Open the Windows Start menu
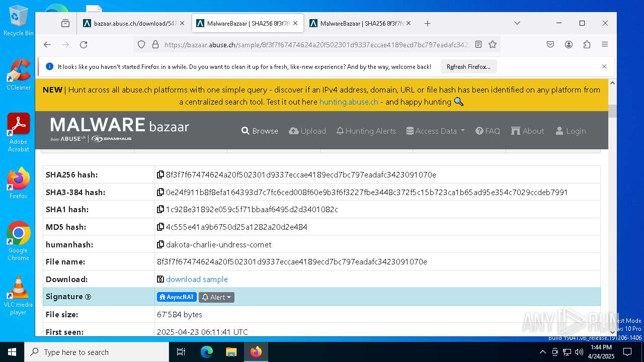The height and width of the screenshot is (362, 644). (x=12, y=352)
